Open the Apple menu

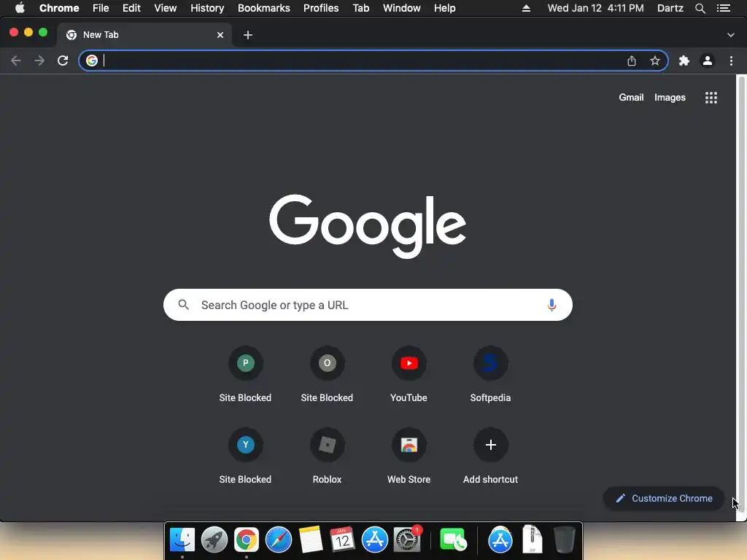(x=20, y=8)
